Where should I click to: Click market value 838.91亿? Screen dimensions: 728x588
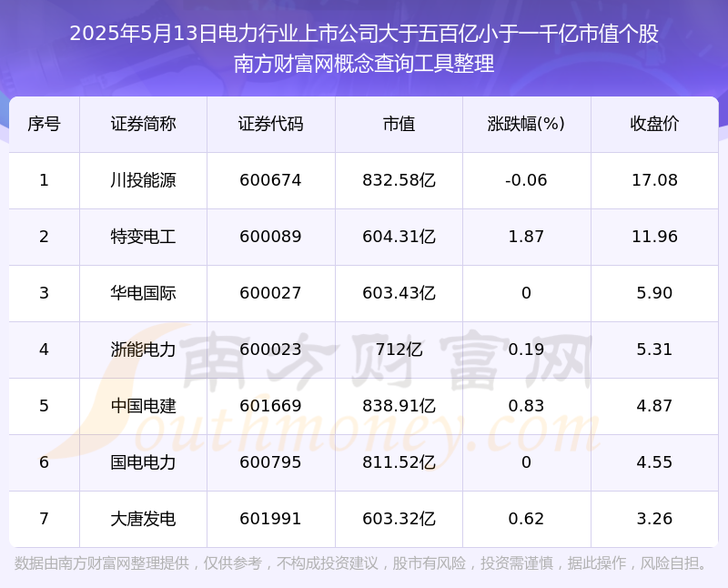tap(399, 406)
